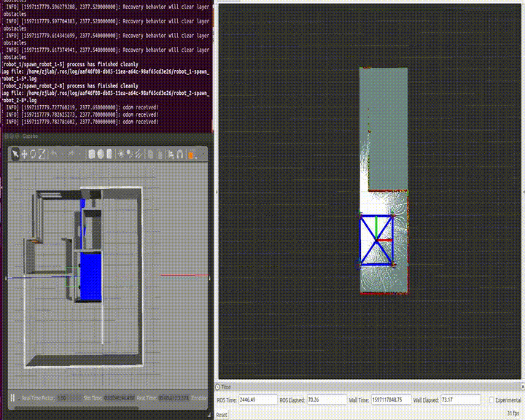Click the Copy icon in Gazebo toolbar
The height and width of the screenshot is (420, 525).
click(150, 155)
